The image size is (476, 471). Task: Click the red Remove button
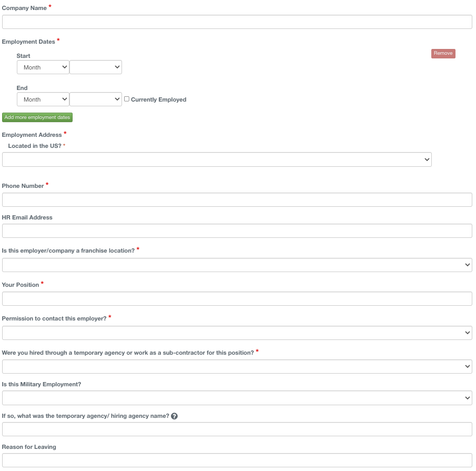coord(443,54)
